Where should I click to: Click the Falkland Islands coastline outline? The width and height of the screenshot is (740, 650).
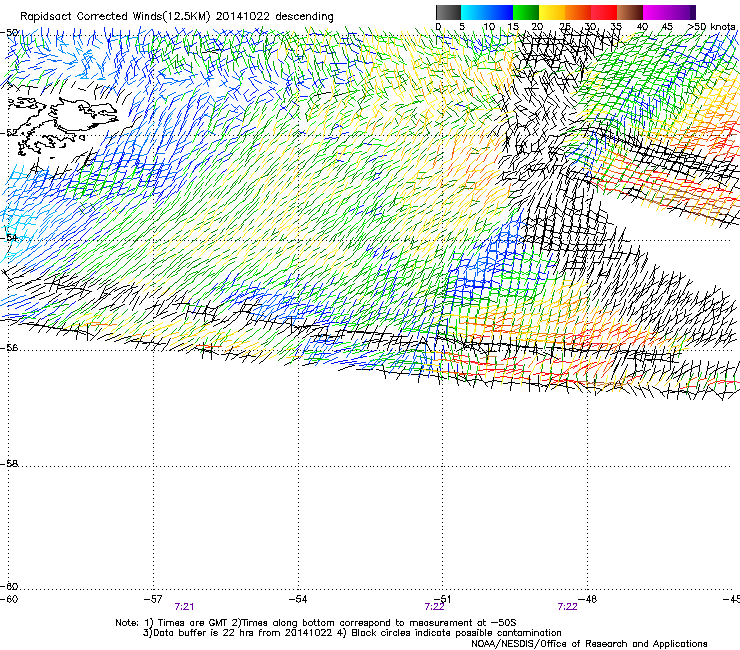point(64,127)
